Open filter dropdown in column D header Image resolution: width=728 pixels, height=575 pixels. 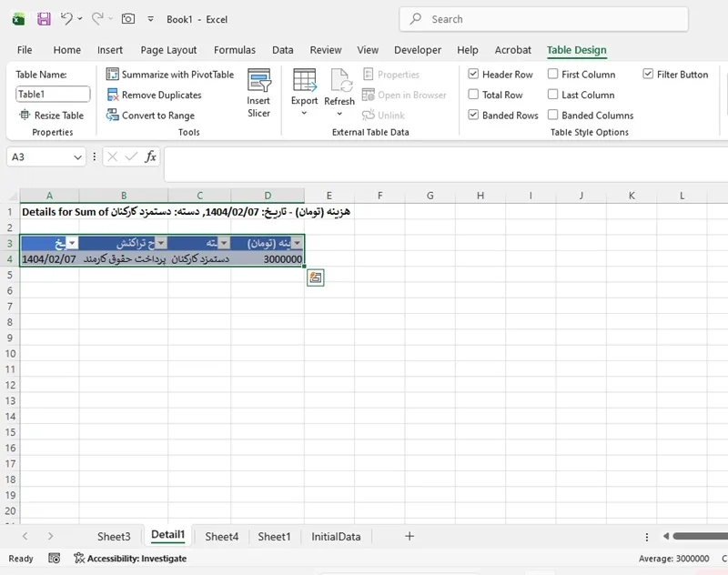click(297, 243)
